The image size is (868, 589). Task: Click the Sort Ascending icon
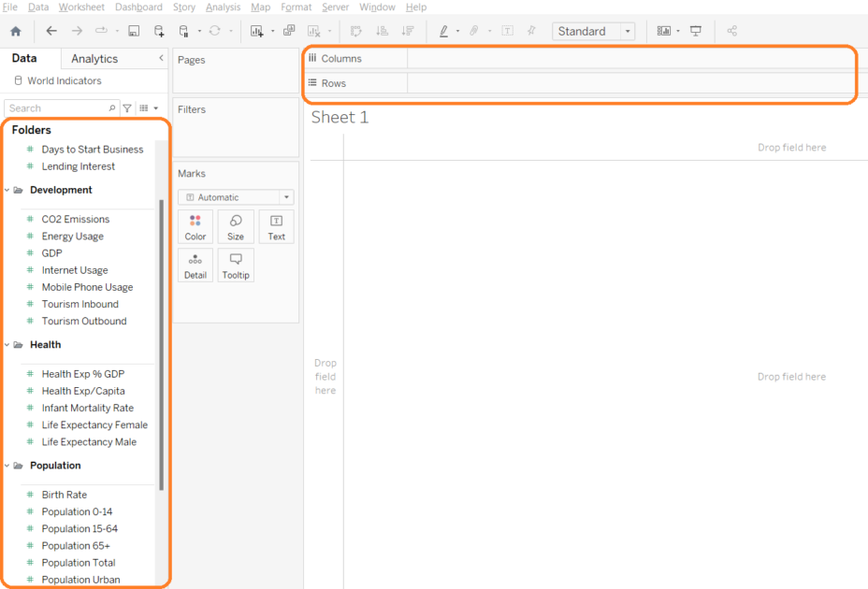pos(382,31)
